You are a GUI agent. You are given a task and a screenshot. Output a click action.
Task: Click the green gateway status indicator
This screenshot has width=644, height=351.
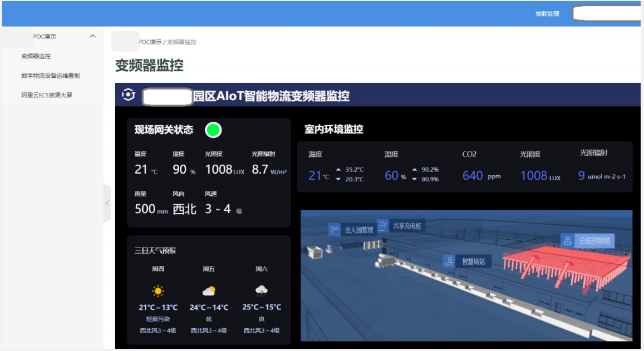[x=213, y=130]
